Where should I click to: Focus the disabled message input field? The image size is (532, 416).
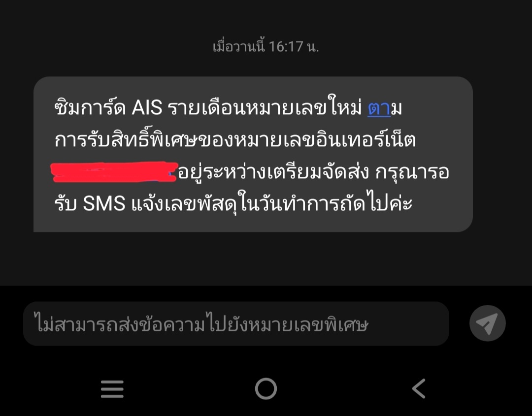pos(236,324)
